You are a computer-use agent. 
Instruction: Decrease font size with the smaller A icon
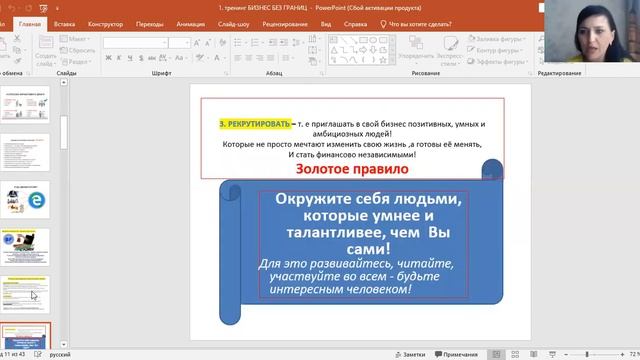tap(208, 43)
